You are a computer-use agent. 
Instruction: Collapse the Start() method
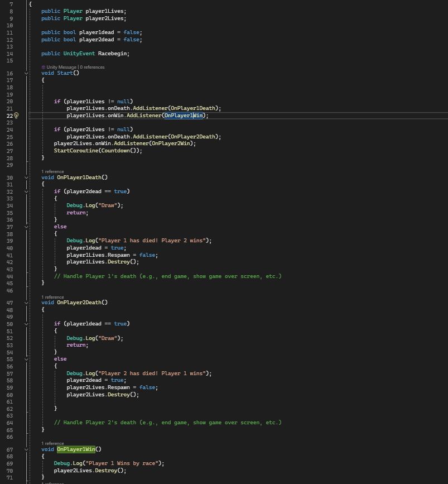point(26,73)
